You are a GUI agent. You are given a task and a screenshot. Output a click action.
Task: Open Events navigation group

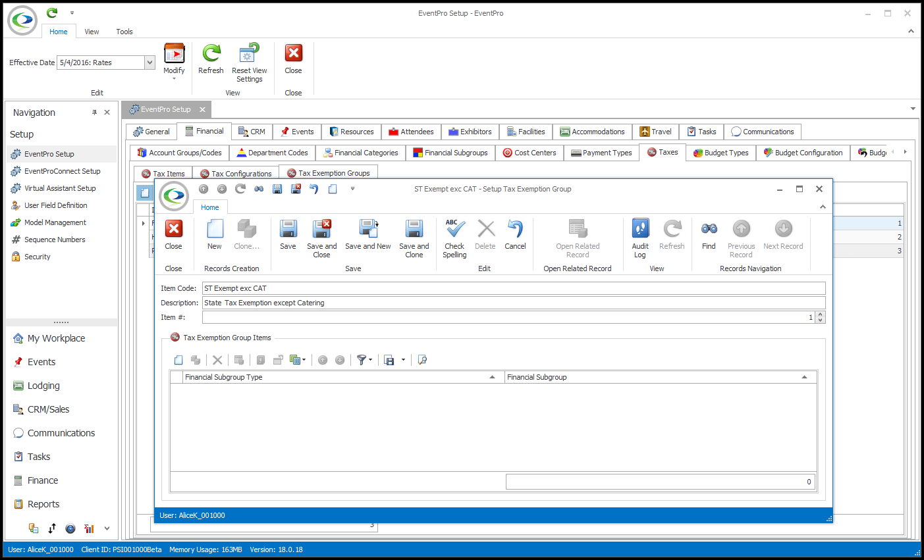click(41, 362)
